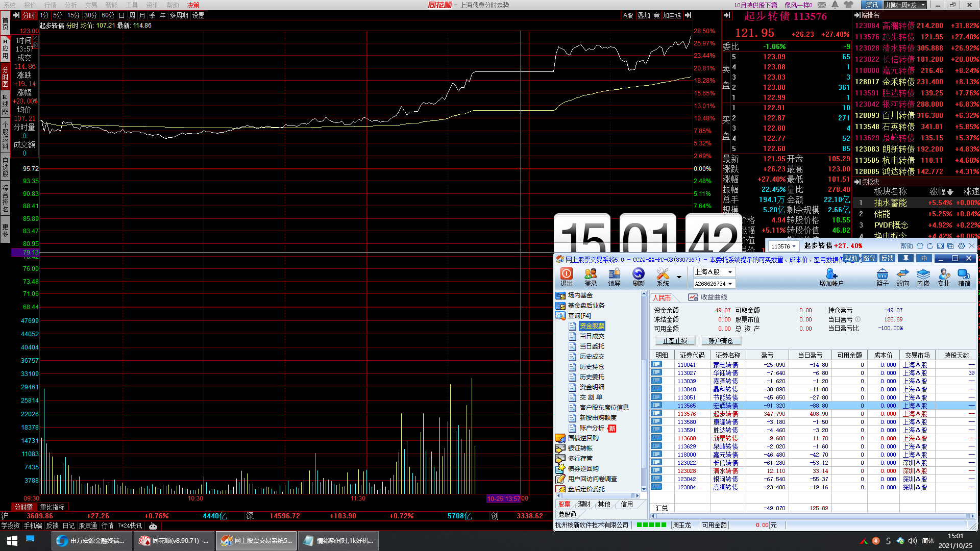Click the collapse arrow icon before 分时 tab

[x=16, y=15]
